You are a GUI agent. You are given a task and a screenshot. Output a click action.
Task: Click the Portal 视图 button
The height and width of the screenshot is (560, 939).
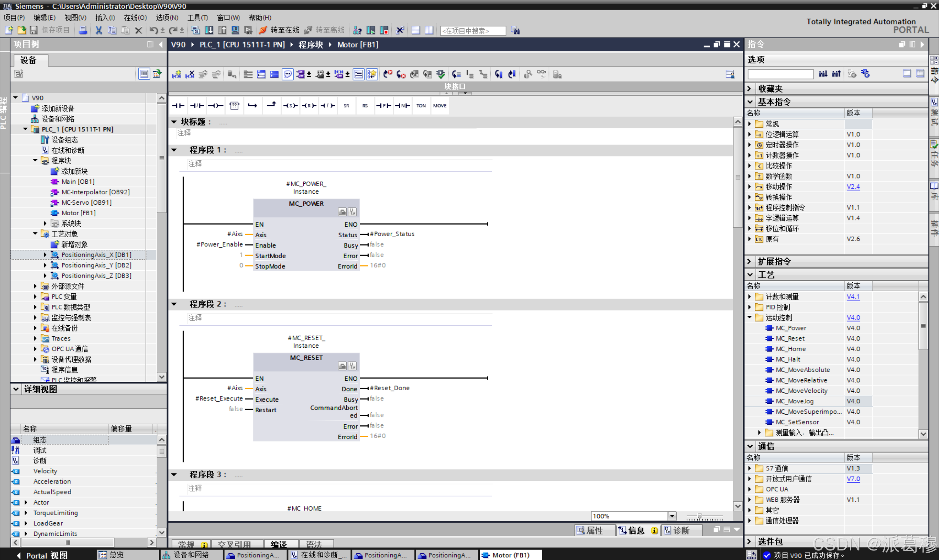click(42, 555)
